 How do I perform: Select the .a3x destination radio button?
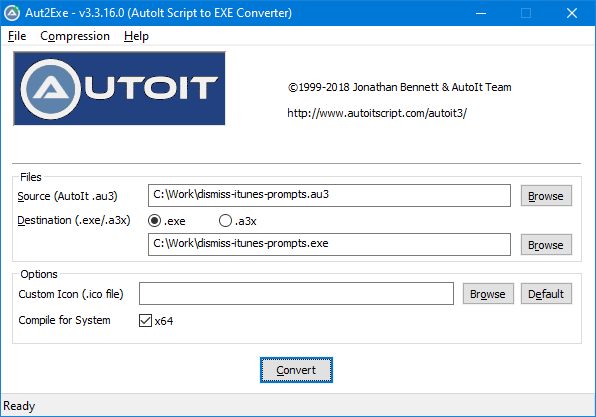pyautogui.click(x=225, y=221)
